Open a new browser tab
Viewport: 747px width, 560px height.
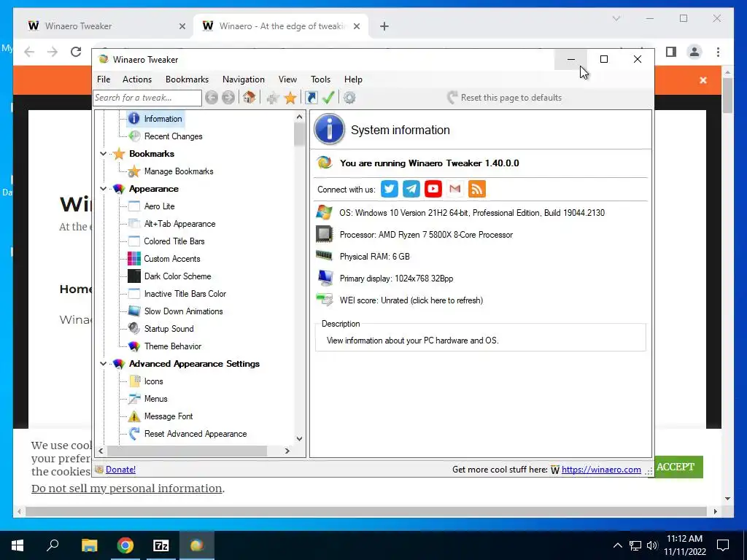click(384, 26)
